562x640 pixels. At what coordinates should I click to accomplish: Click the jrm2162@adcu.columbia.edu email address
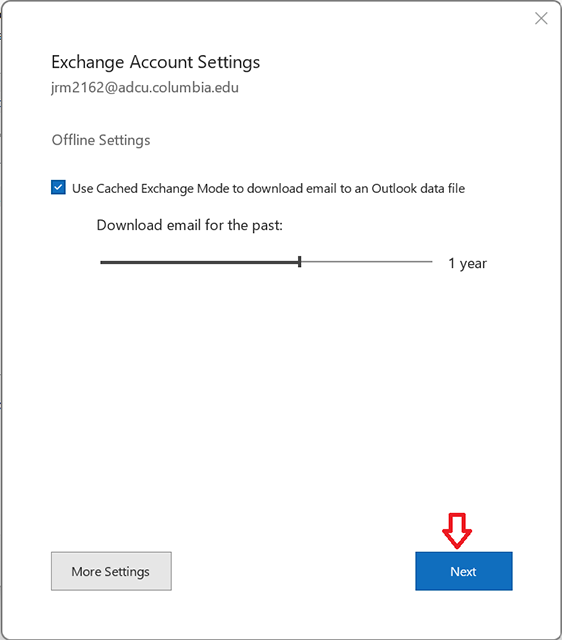(145, 87)
